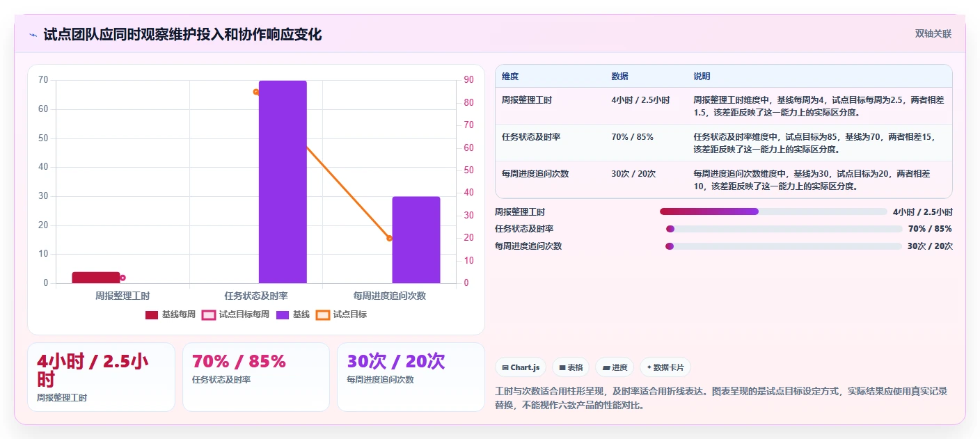Image resolution: width=980 pixels, height=439 pixels.
Task: Click the orange line point near 每周进度追问次数
Action: tap(389, 239)
